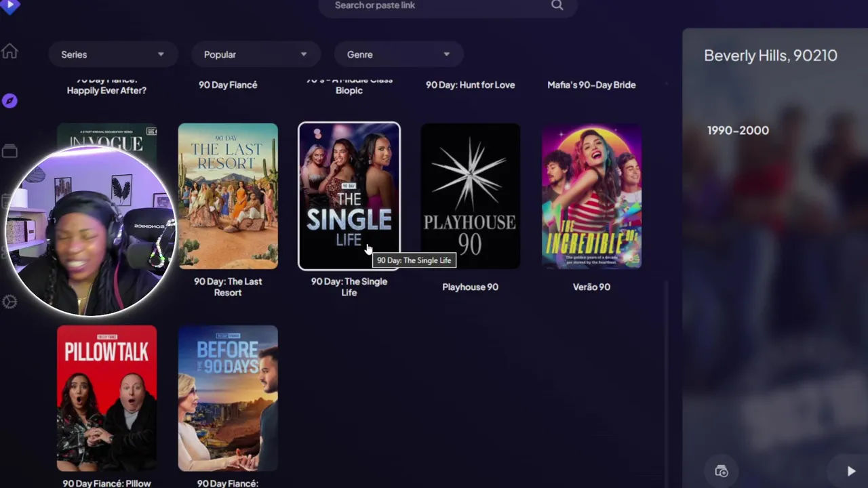Open the Series type dropdown
This screenshot has height=488, width=868.
[113, 54]
